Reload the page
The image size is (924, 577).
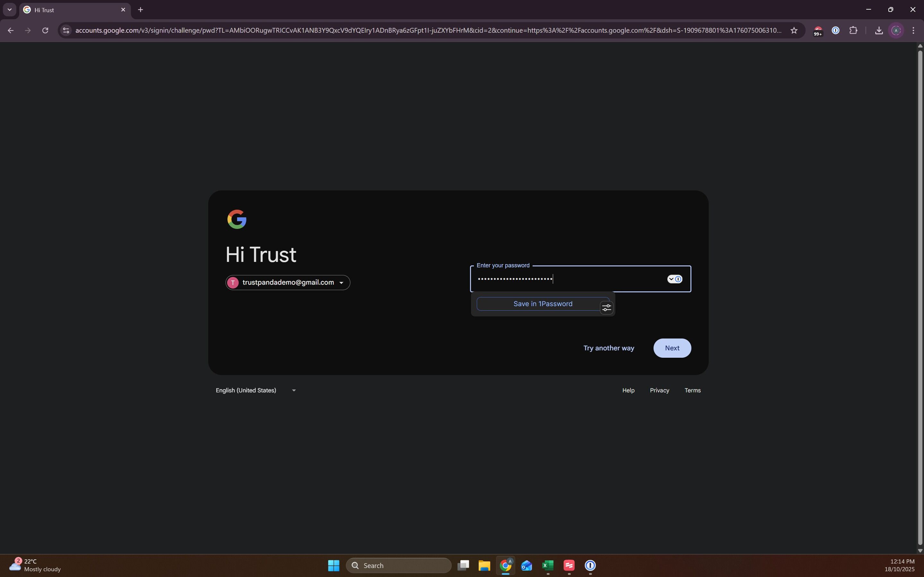(45, 30)
